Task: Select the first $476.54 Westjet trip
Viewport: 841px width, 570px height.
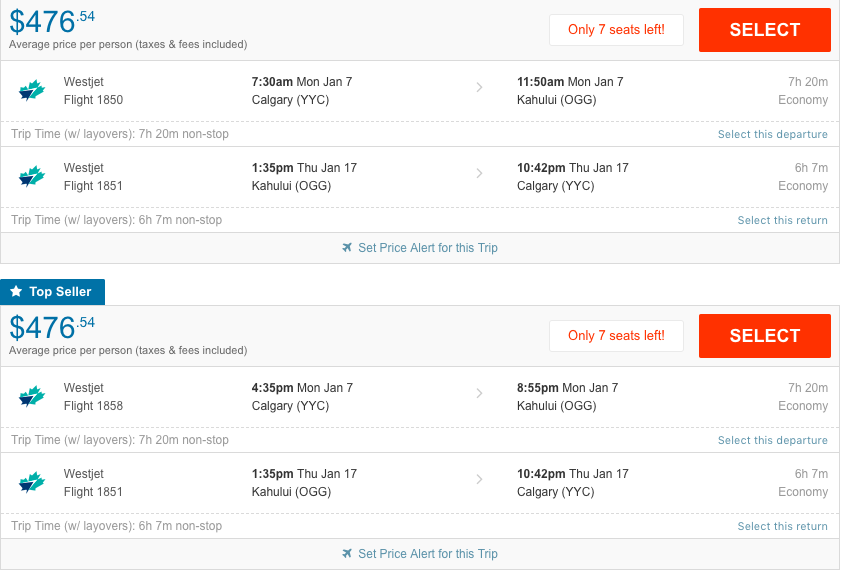Action: [764, 30]
